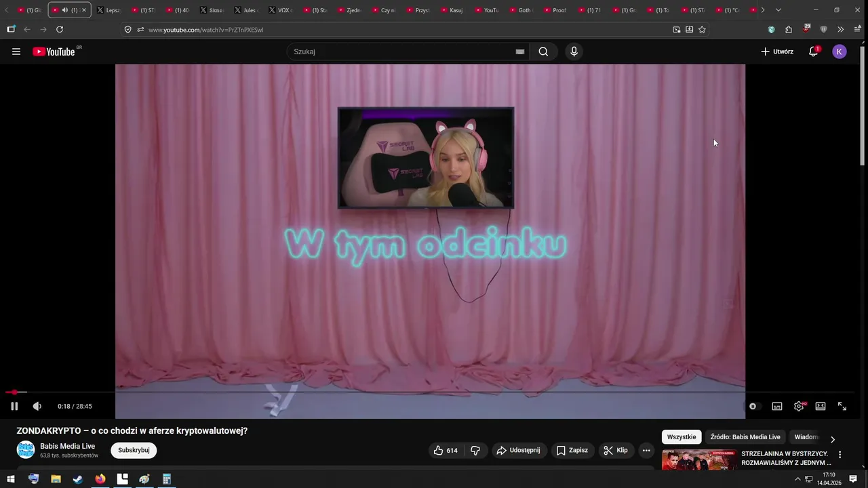868x488 pixels.
Task: Subscribe with Subskrybuj button
Action: pos(134,450)
